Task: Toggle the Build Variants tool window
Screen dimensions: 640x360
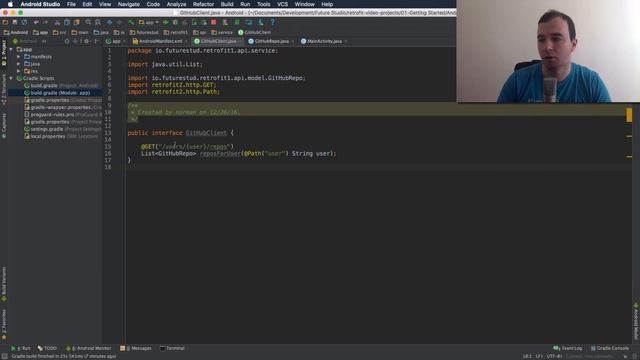Action: click(4, 284)
